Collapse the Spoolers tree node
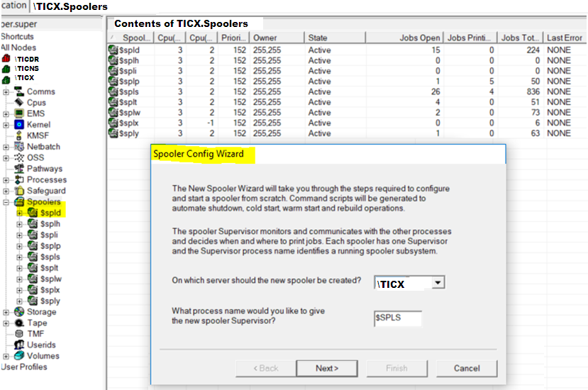This screenshot has height=390, width=588. point(6,202)
